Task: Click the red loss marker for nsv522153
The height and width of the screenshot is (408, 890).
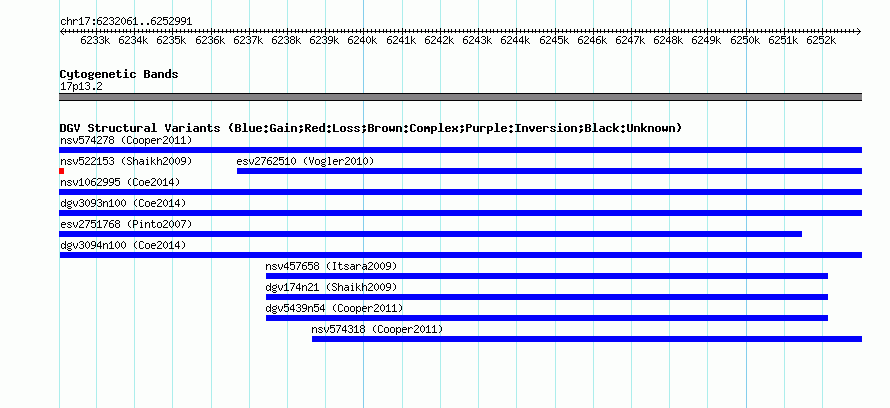Action: pos(62,171)
